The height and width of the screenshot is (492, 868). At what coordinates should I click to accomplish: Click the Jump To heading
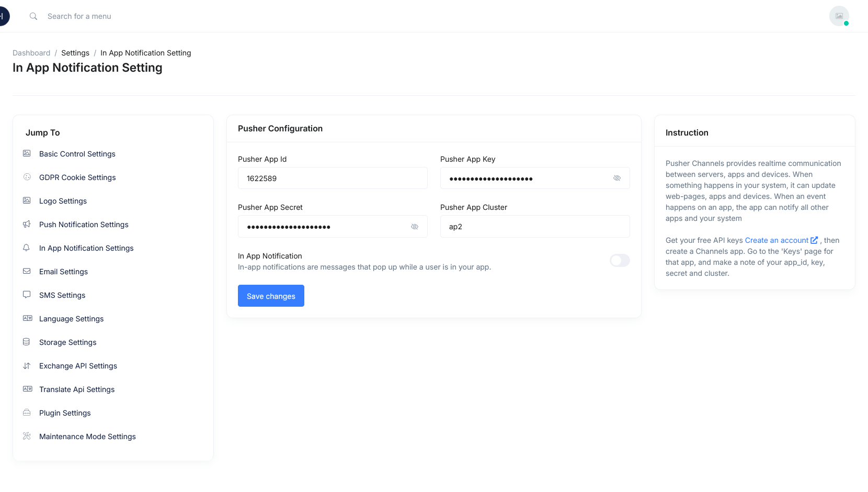tap(43, 133)
